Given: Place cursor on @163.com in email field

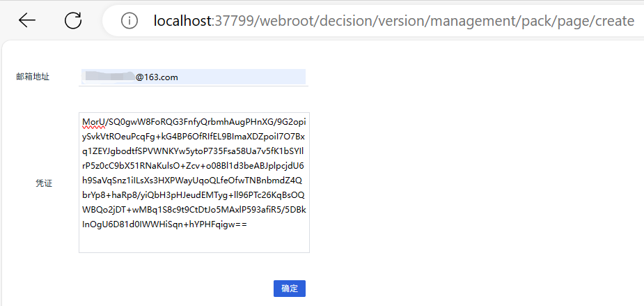Looking at the screenshot, I should (x=157, y=77).
